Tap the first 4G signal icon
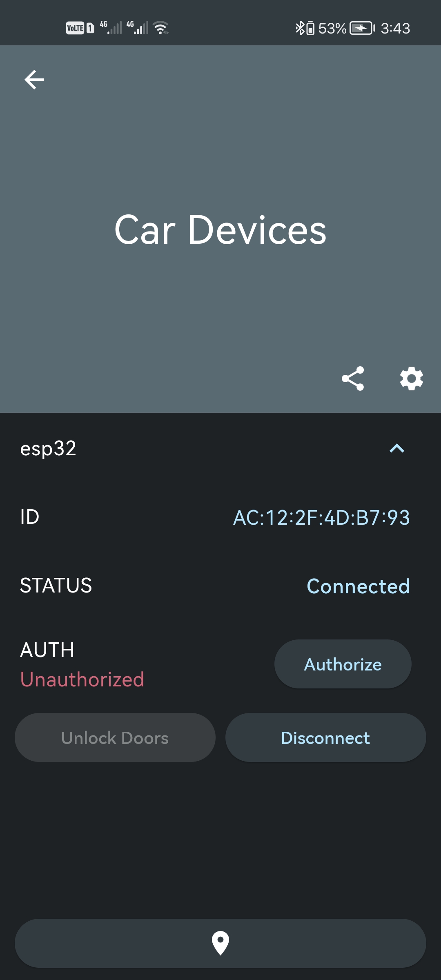 pyautogui.click(x=110, y=27)
